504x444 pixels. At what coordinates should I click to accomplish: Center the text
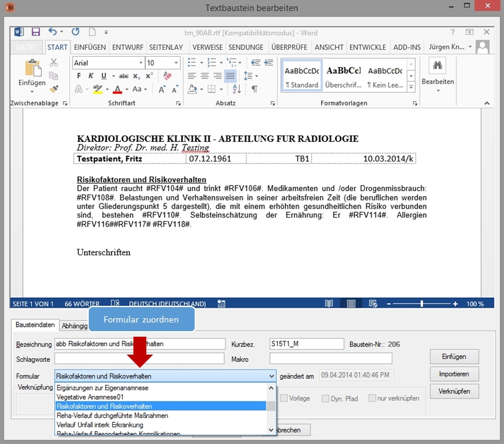205,76
